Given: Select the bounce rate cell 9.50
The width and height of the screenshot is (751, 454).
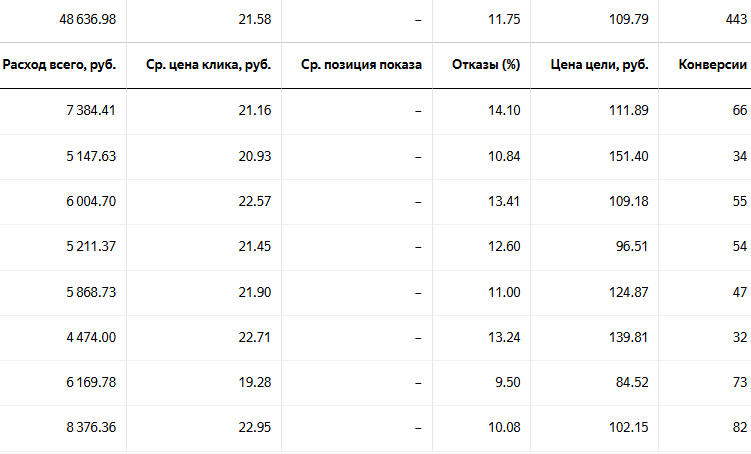Looking at the screenshot, I should (x=508, y=383).
